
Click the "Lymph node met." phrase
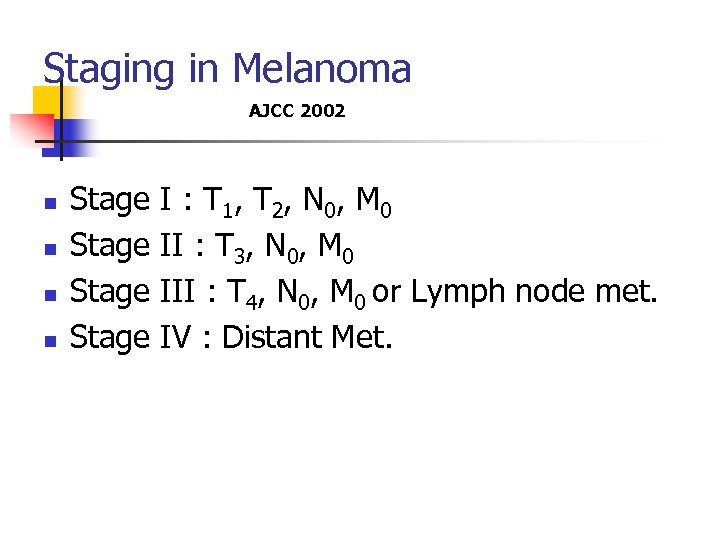coord(534,293)
